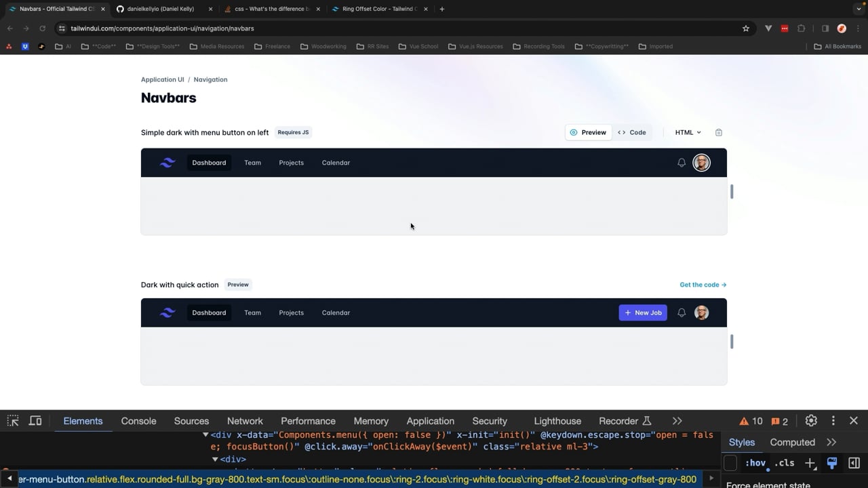Click the issues count showing 2
868x488 pixels.
pos(780,421)
